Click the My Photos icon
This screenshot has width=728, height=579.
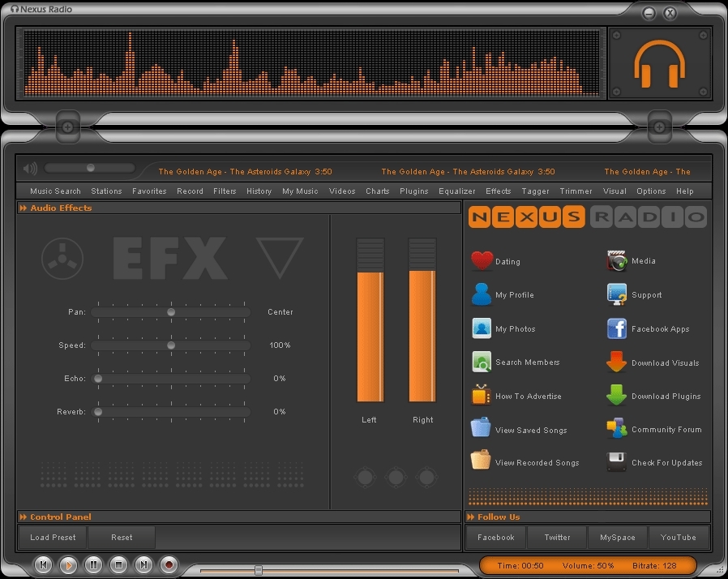click(482, 328)
